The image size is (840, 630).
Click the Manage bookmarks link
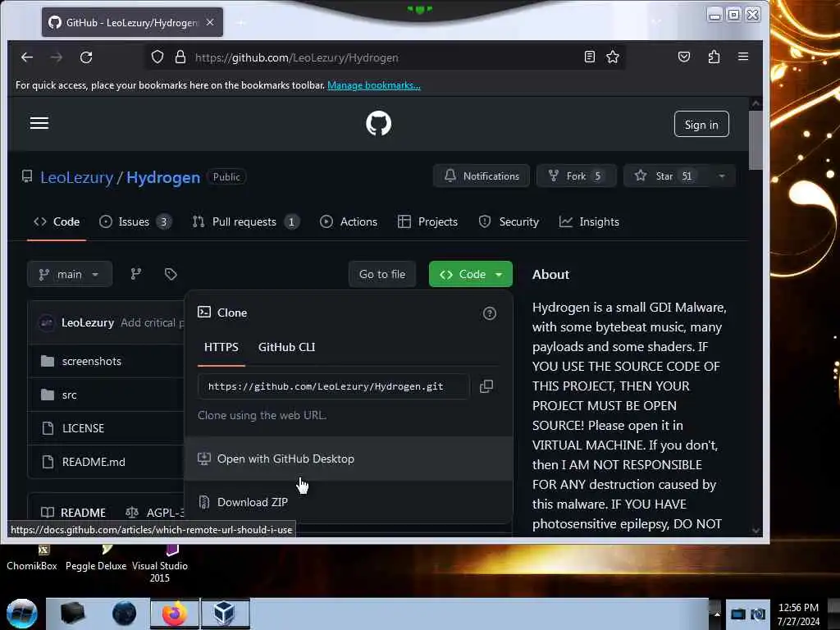click(x=373, y=85)
